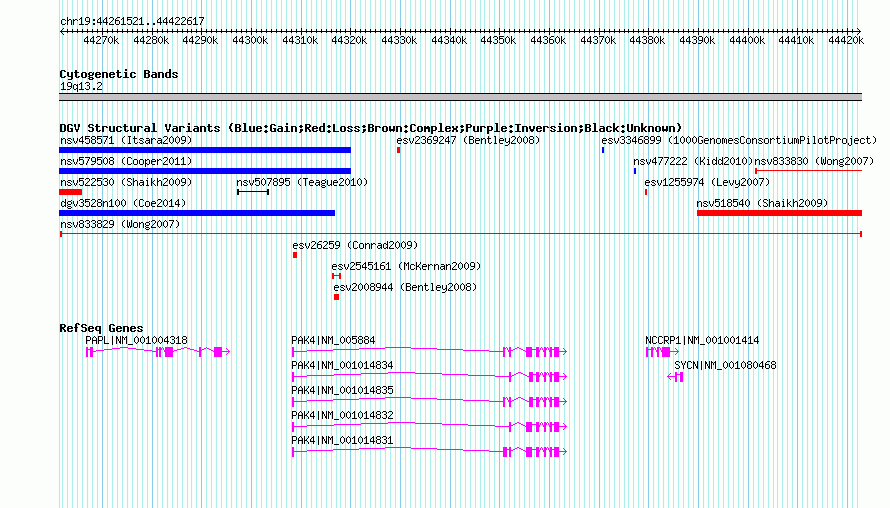
Task: Click the nsv477222 (Kidd2010) label
Action: click(x=693, y=161)
